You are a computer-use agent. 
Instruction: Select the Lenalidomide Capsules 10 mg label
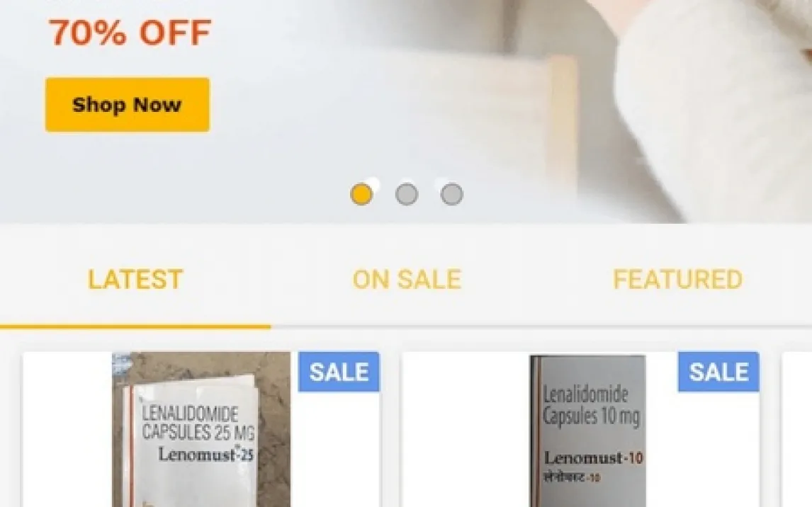pos(592,406)
